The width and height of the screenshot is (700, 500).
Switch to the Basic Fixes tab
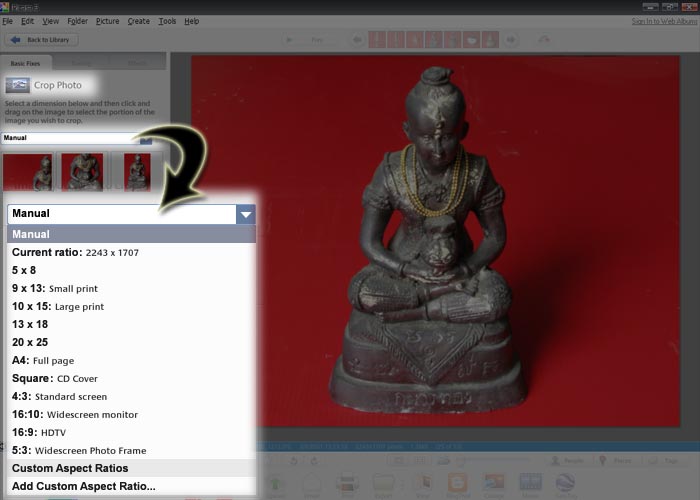[25, 63]
